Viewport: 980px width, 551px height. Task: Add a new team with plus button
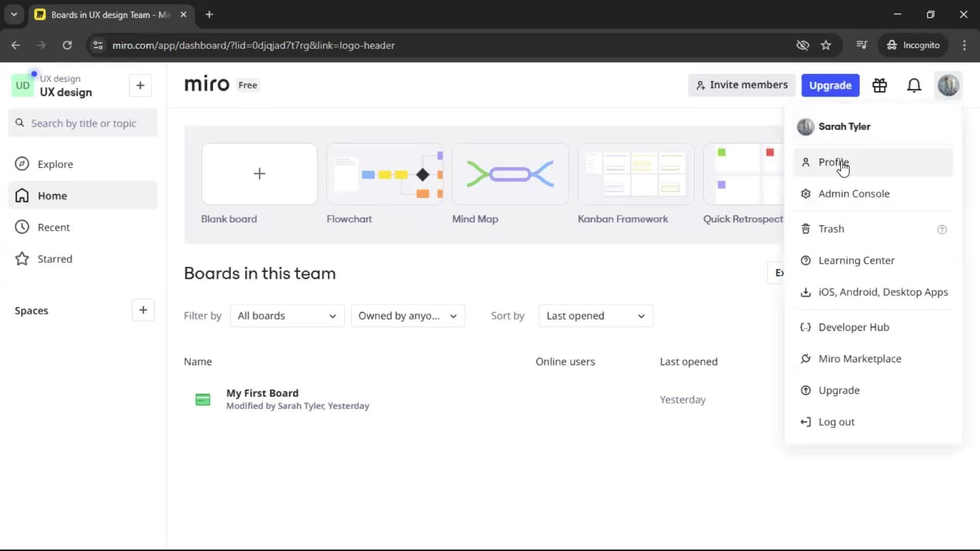[140, 85]
